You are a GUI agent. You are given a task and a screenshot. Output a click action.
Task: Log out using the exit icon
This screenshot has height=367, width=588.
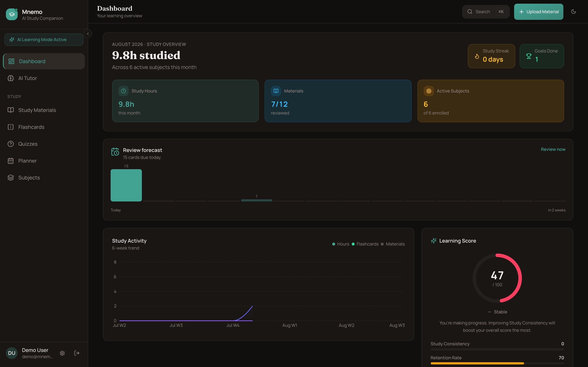(x=77, y=353)
